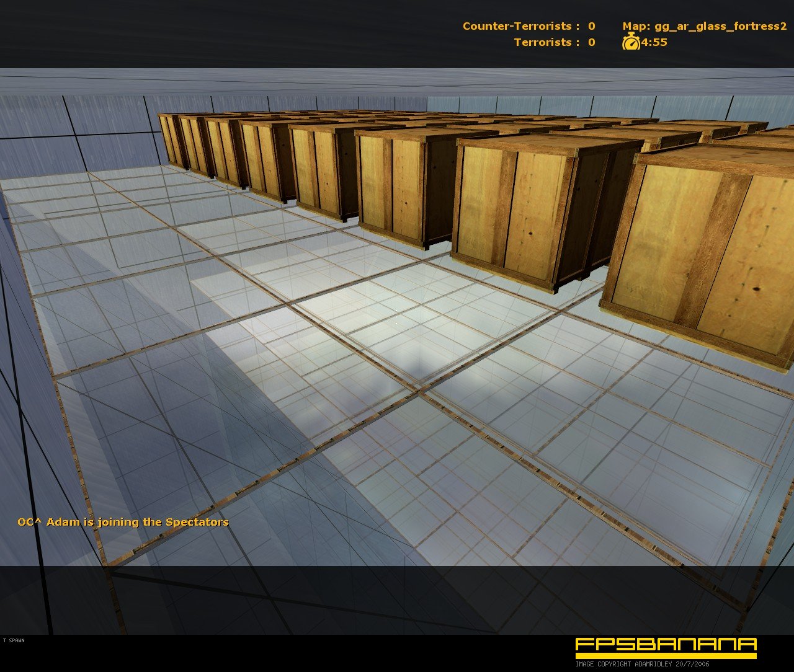Select the "Map: gg_ar_glass_fortress2" label
The height and width of the screenshot is (672, 794).
click(x=705, y=27)
